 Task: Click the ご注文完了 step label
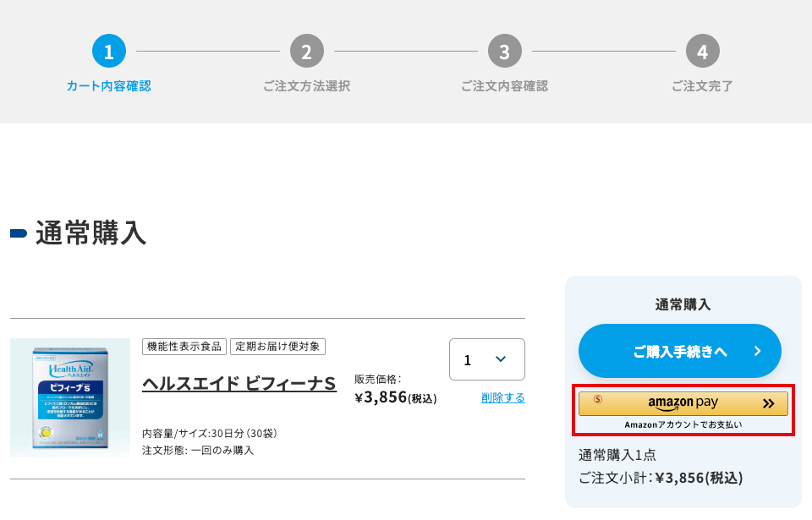(x=702, y=86)
